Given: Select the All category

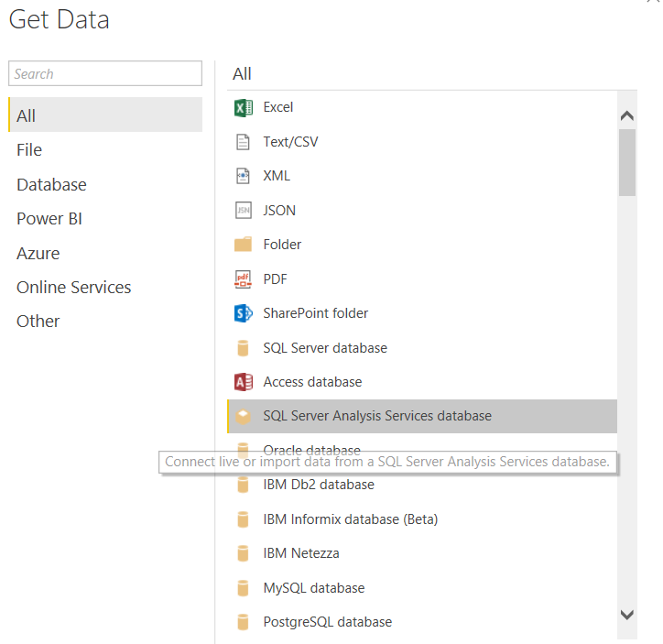Looking at the screenshot, I should pos(105,115).
